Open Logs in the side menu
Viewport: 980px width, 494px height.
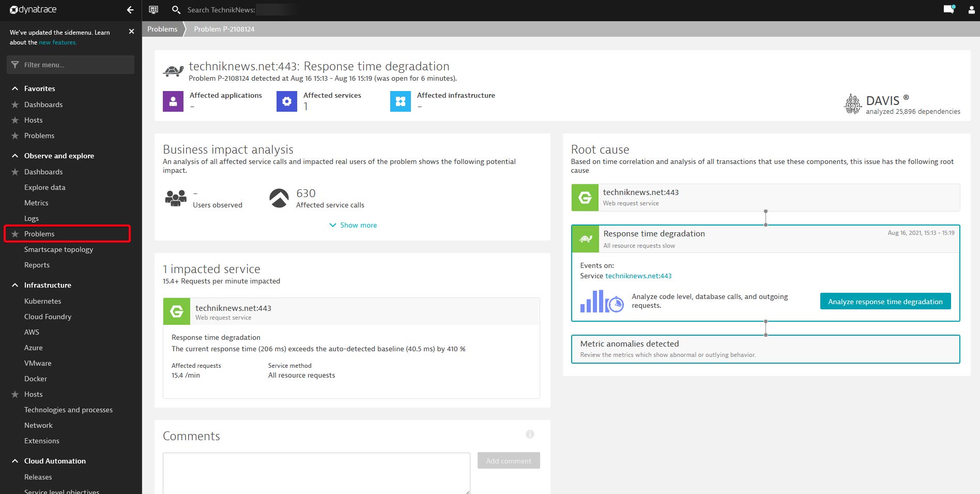[x=32, y=218]
